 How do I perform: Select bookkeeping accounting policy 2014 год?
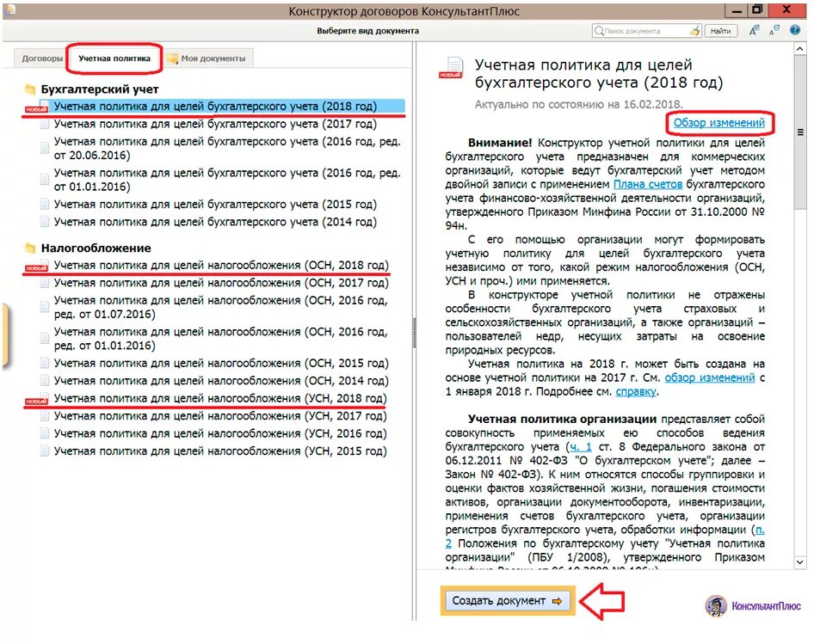(x=215, y=222)
